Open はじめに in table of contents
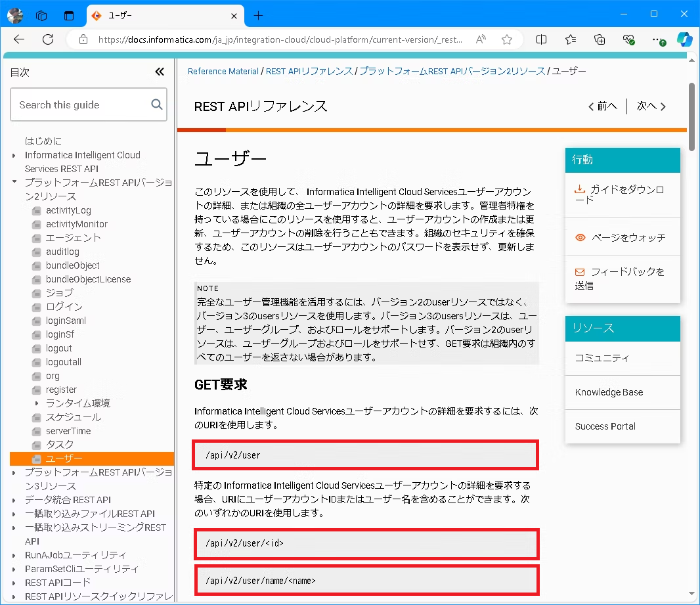The height and width of the screenshot is (605, 700). [43, 141]
